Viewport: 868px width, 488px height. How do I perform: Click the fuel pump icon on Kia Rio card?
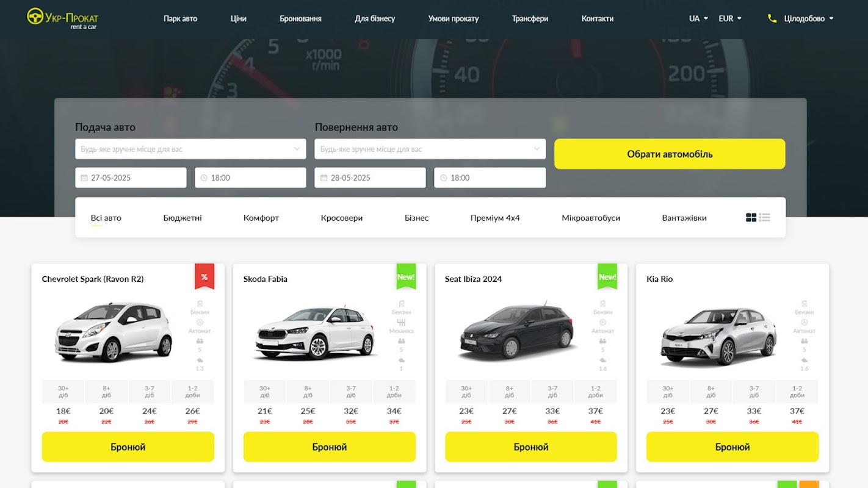[804, 304]
